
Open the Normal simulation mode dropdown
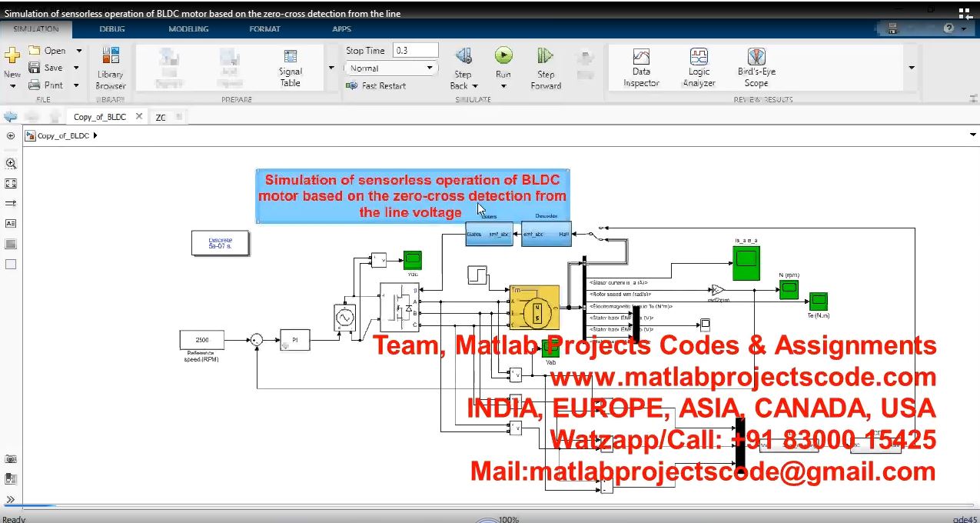pos(391,68)
